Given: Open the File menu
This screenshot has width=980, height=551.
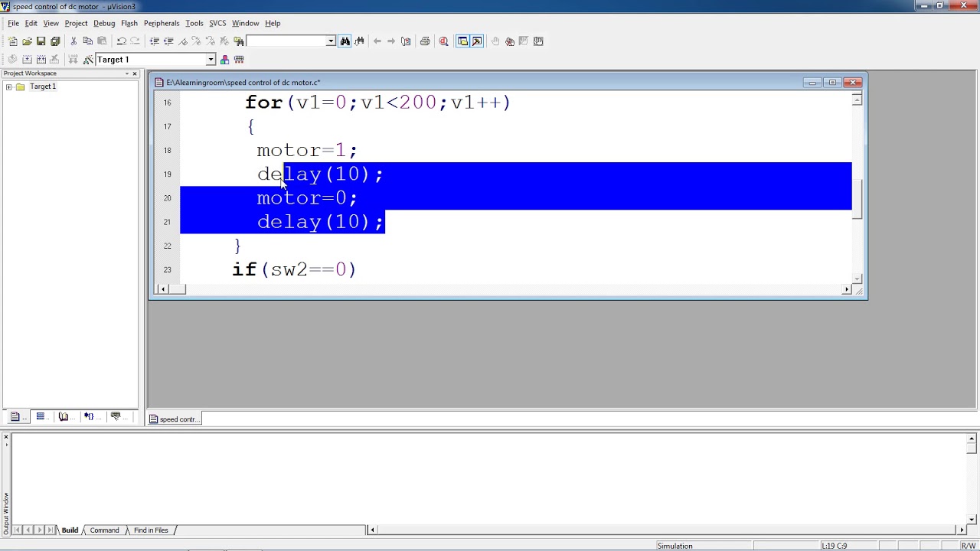Looking at the screenshot, I should pos(13,23).
